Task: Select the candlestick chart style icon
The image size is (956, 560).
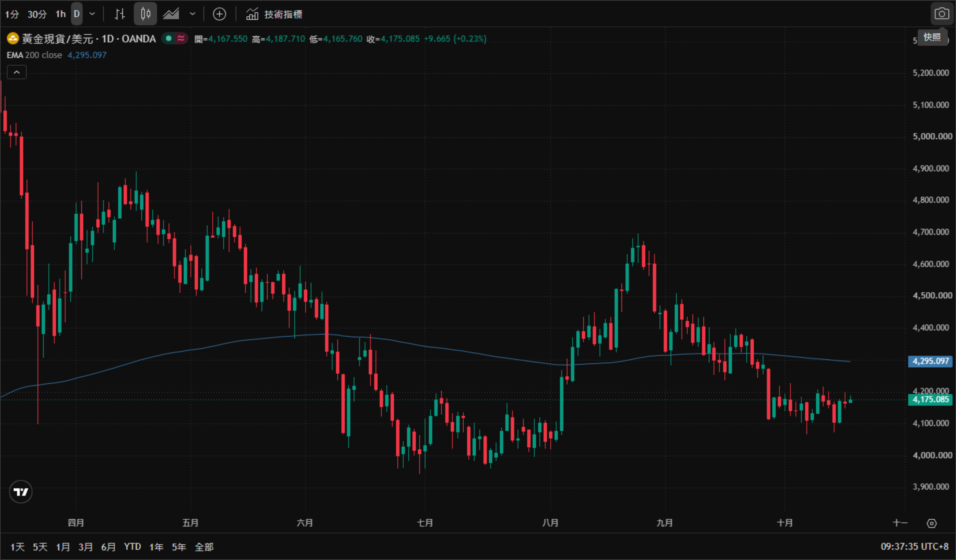Action: point(146,14)
